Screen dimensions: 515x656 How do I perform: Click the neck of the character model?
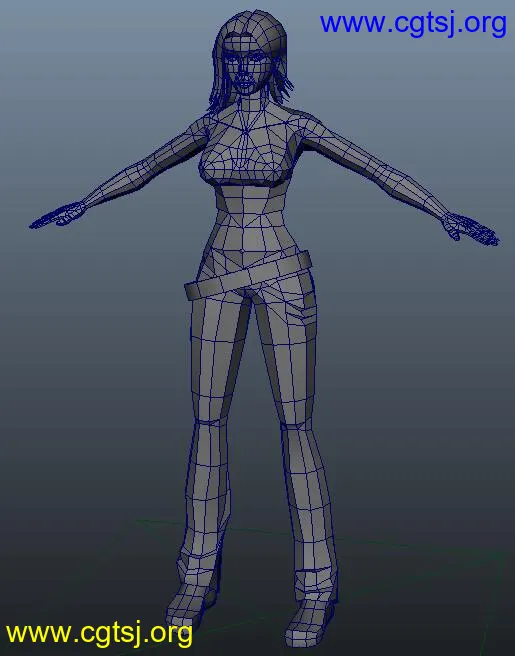249,105
